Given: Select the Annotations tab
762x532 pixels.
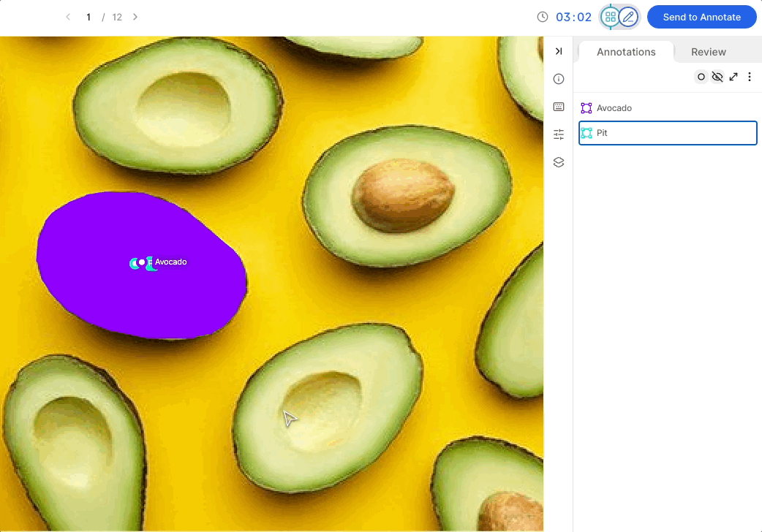Looking at the screenshot, I should pos(626,52).
